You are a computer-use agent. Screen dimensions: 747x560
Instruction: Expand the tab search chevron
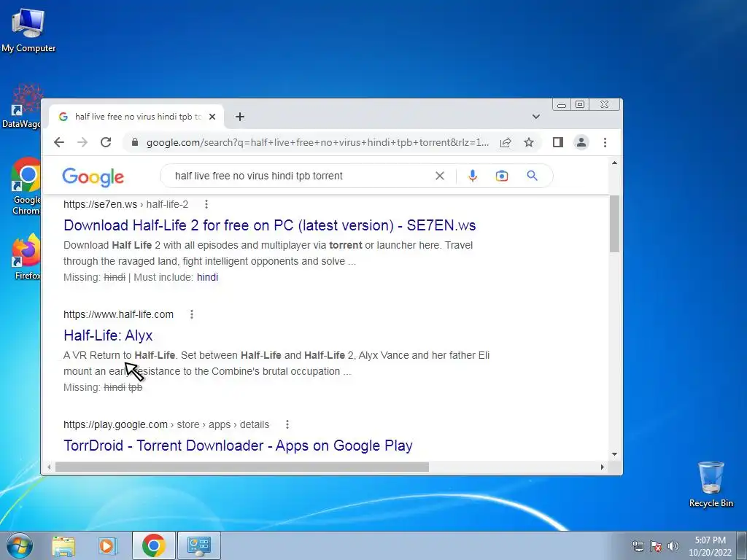pos(536,117)
